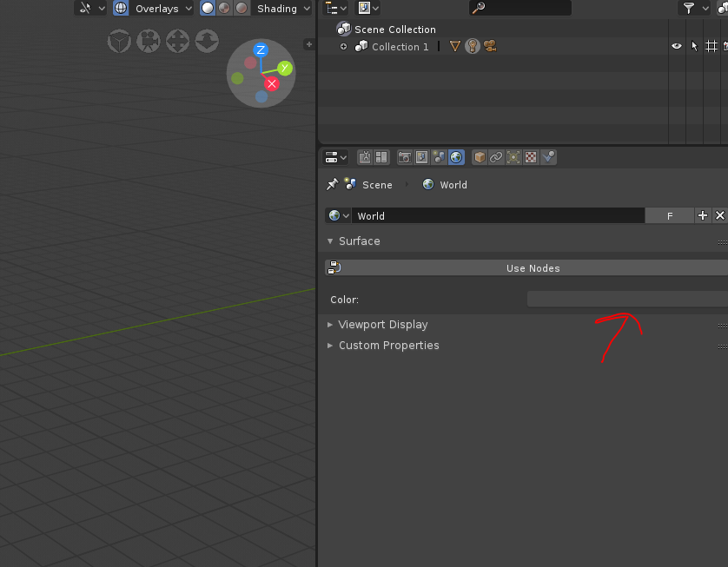The height and width of the screenshot is (567, 728).
Task: Toggle viewport overlays globe button
Action: [121, 8]
